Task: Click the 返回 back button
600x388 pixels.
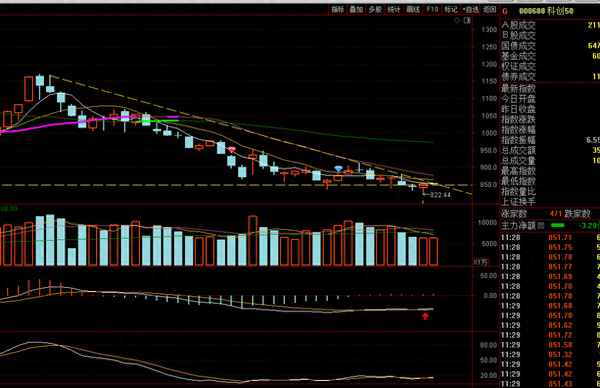Action: tap(490, 10)
